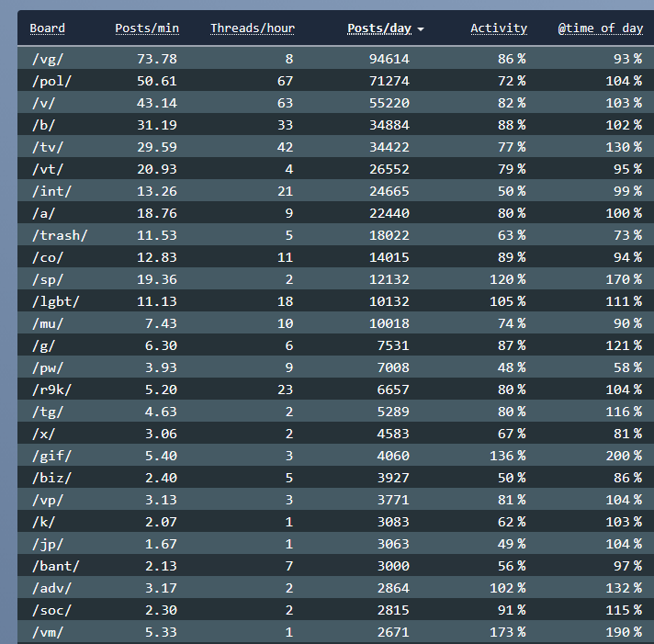Select the 55220 posts/day cell
The image size is (654, 644).
389,103
